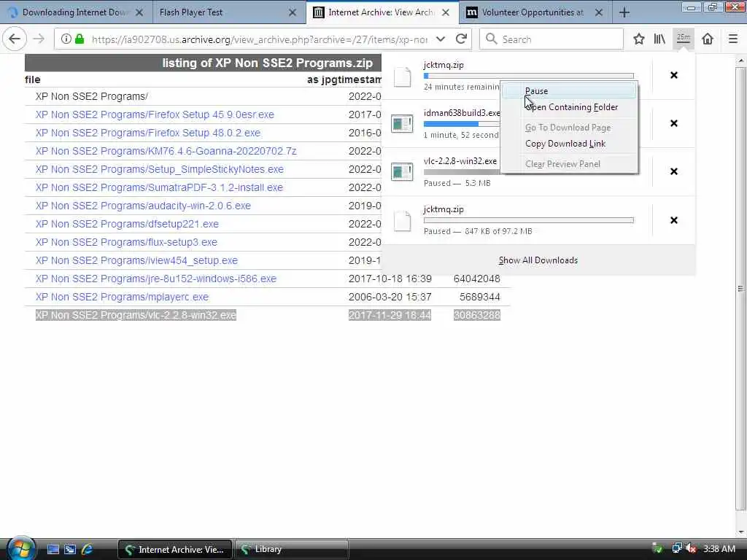This screenshot has height=560, width=747.
Task: Open a new tab with the plus button
Action: 624,12
